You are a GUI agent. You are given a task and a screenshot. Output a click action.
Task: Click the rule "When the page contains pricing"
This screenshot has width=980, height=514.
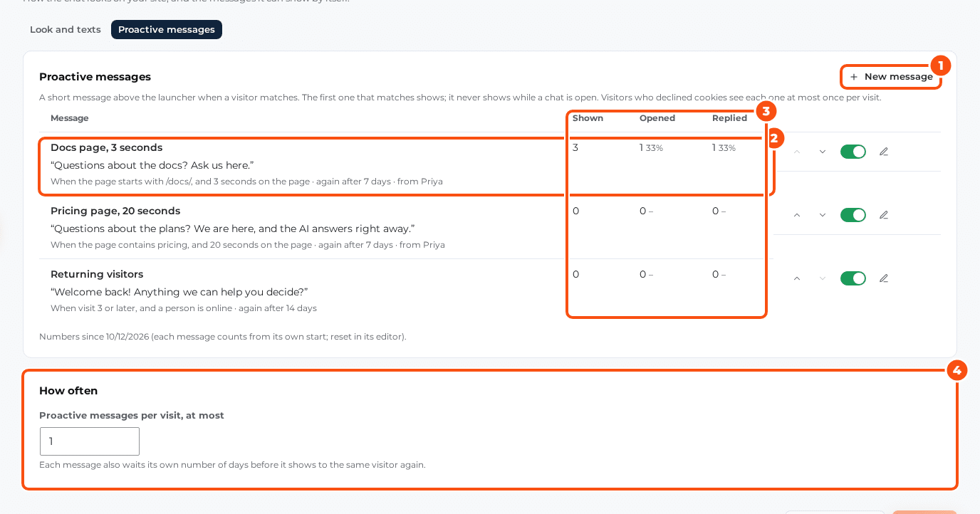pos(248,245)
